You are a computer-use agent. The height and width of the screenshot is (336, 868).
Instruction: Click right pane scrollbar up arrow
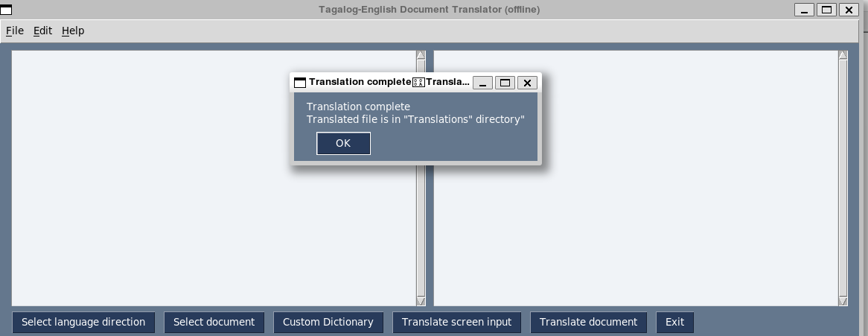843,54
